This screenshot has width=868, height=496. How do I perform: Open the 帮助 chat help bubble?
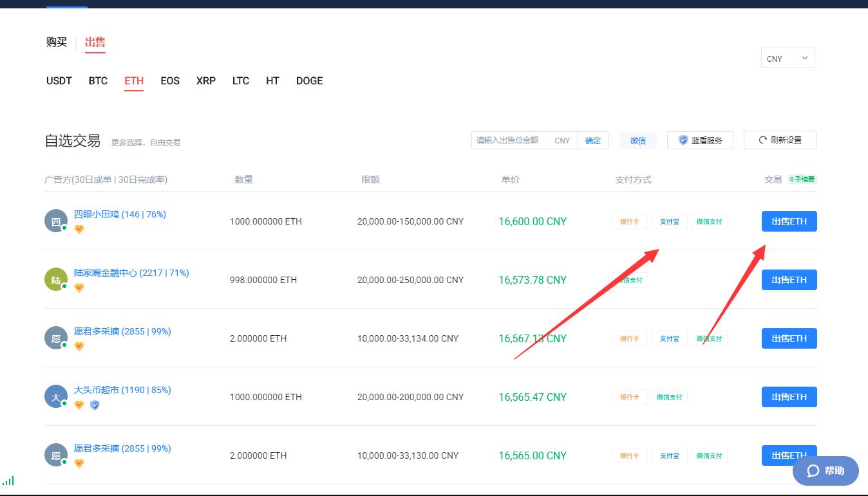(826, 471)
